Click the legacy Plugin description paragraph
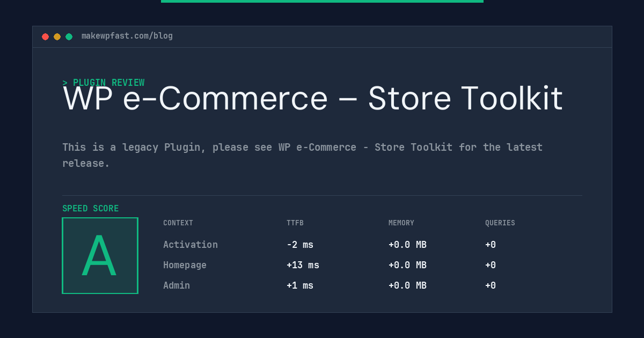The height and width of the screenshot is (338, 644). (x=302, y=155)
